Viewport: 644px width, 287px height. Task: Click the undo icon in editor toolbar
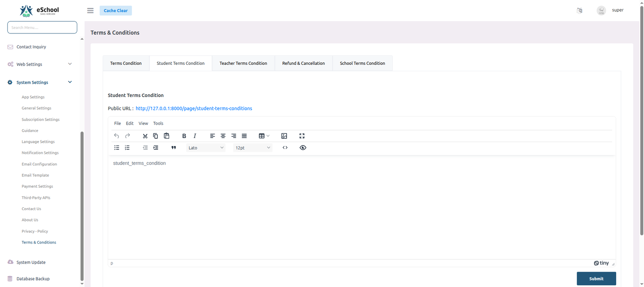click(116, 136)
